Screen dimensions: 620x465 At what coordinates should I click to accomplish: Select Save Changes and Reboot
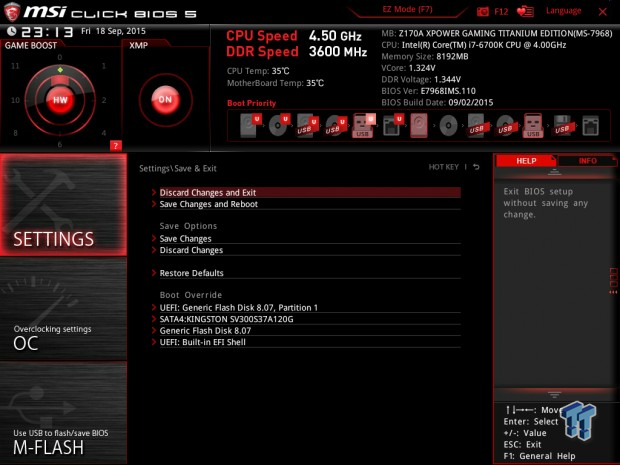310,204
